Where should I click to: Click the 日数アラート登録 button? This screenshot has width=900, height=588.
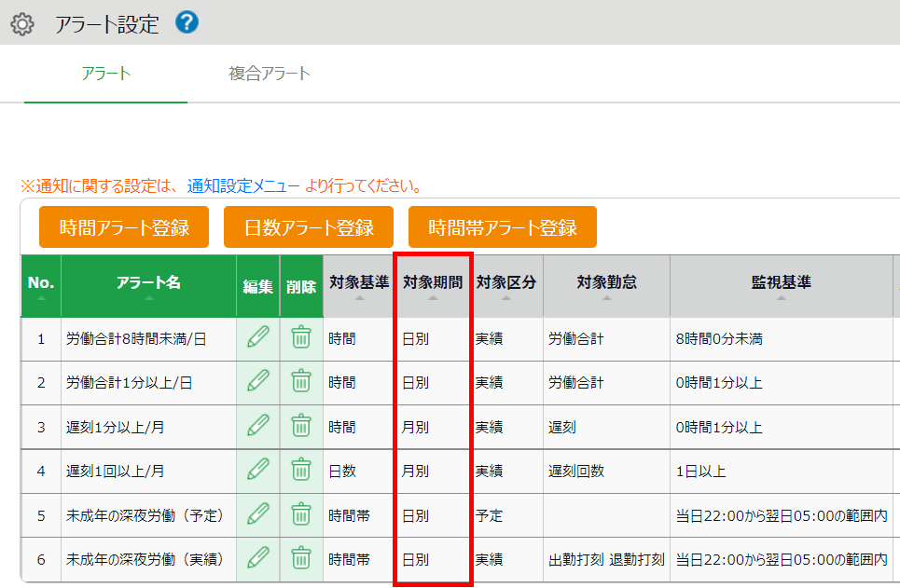pos(309,227)
